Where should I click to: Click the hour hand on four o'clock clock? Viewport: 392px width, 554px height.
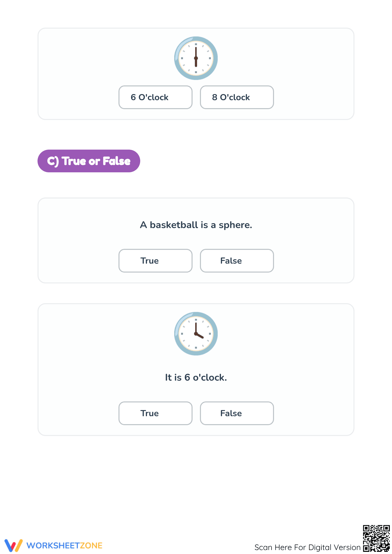click(x=199, y=336)
